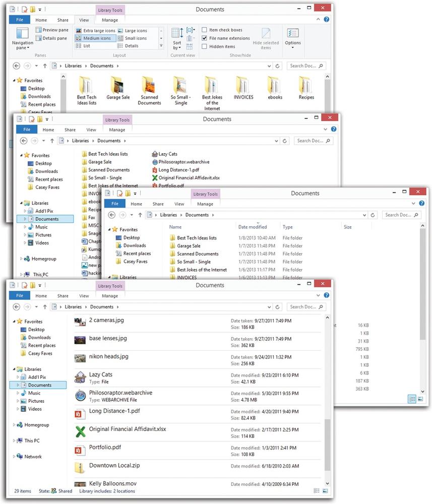
Task: Choose Large icons layout
Action: coord(133,31)
